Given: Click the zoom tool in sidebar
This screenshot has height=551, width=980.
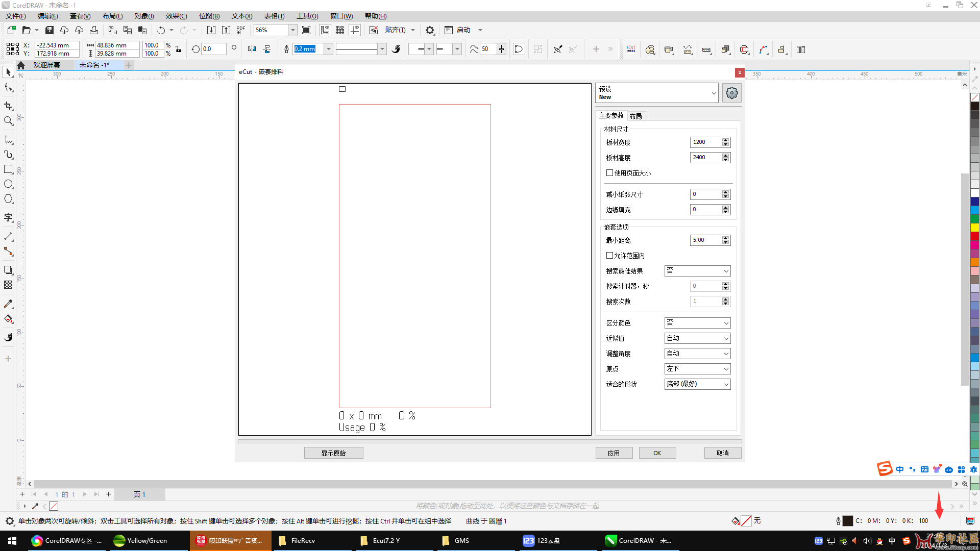Looking at the screenshot, I should (9, 120).
